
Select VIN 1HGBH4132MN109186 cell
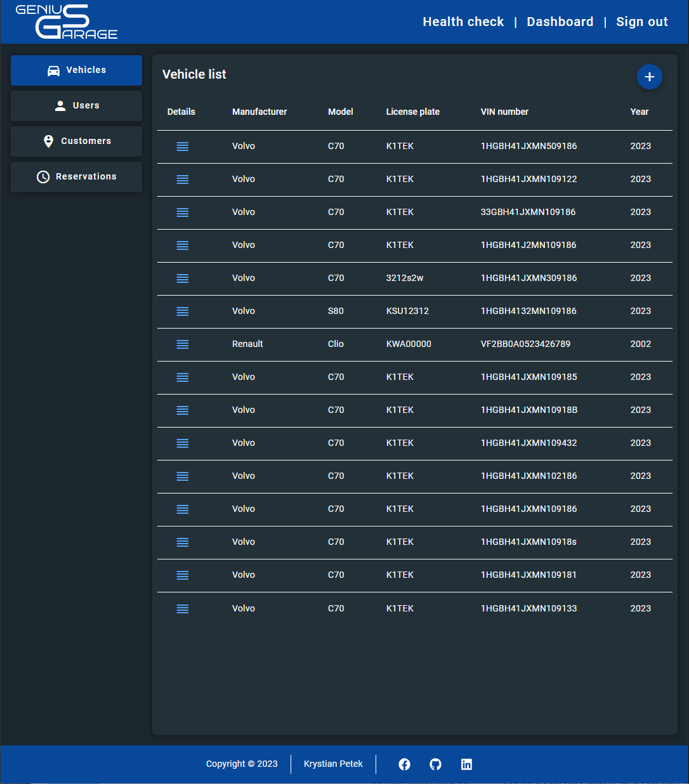pos(528,311)
